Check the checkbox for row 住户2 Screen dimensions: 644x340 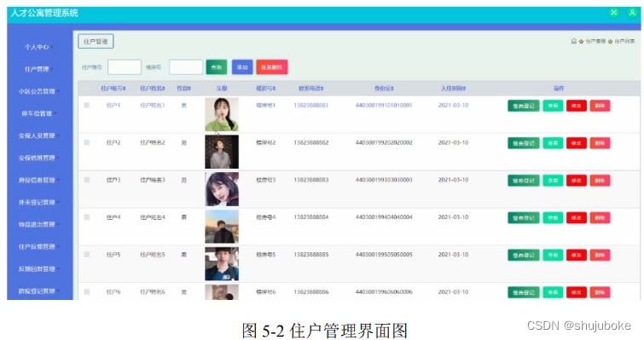tap(87, 142)
